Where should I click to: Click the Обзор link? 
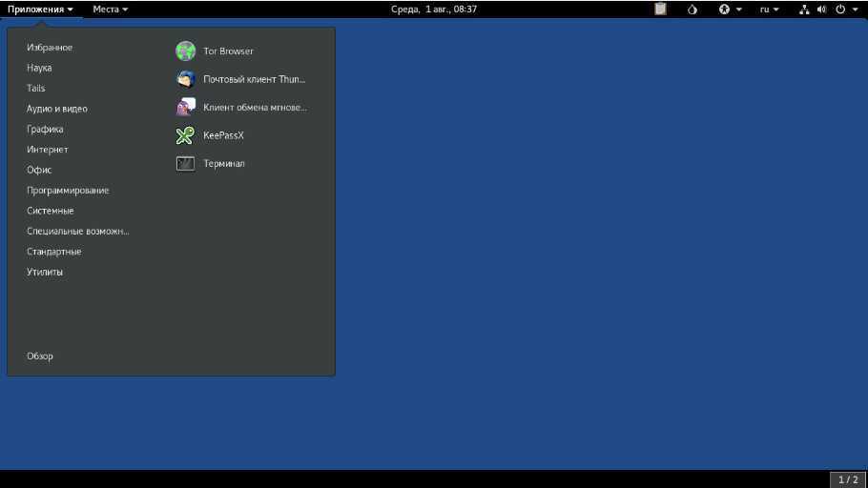(40, 356)
